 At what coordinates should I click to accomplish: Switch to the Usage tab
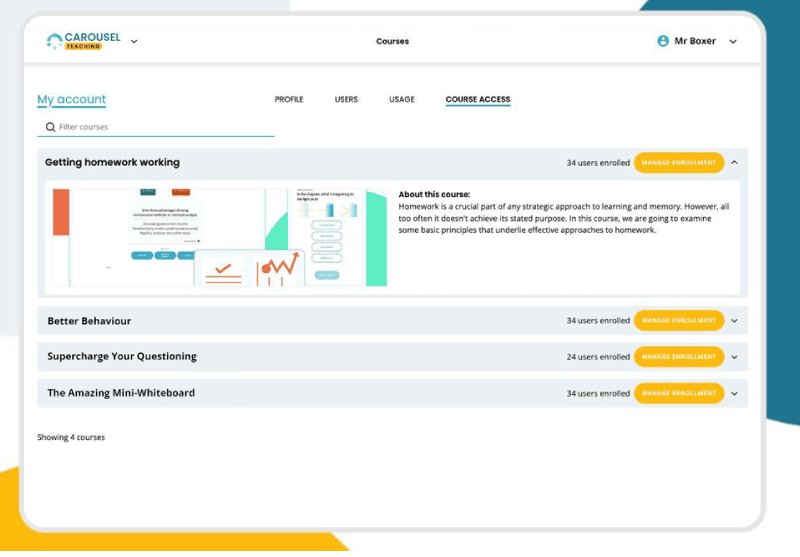pyautogui.click(x=402, y=99)
